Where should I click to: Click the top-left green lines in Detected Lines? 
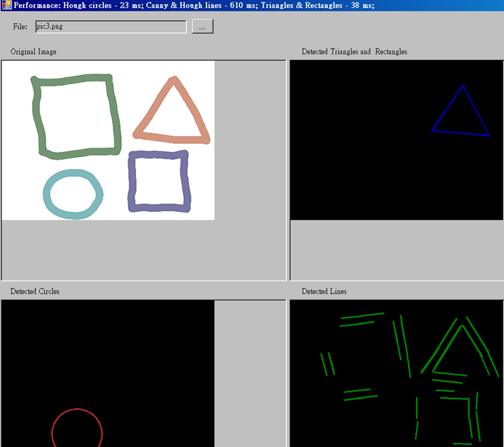pos(362,319)
